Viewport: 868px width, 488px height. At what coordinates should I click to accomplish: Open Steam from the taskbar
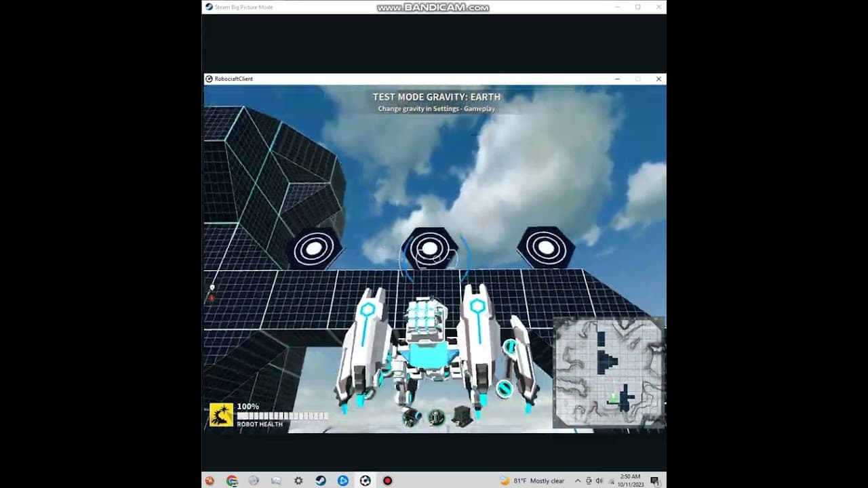coord(321,481)
